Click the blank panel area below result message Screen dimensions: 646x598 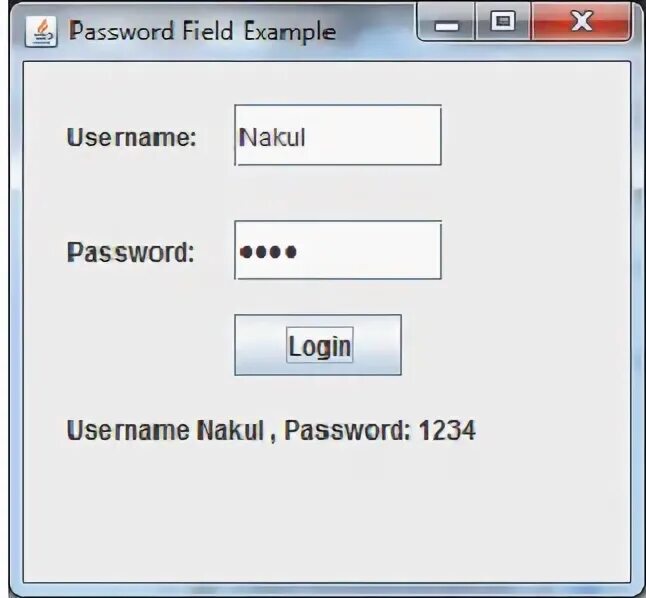[327, 515]
